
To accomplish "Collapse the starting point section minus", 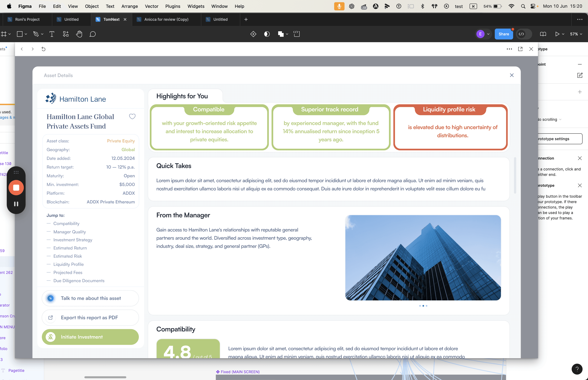I will click(580, 64).
